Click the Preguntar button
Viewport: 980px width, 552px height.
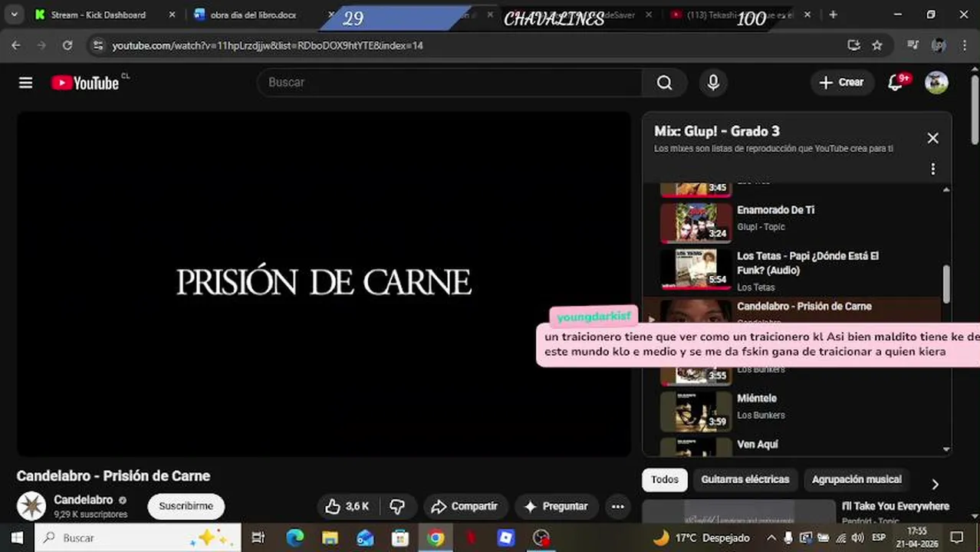pyautogui.click(x=556, y=506)
